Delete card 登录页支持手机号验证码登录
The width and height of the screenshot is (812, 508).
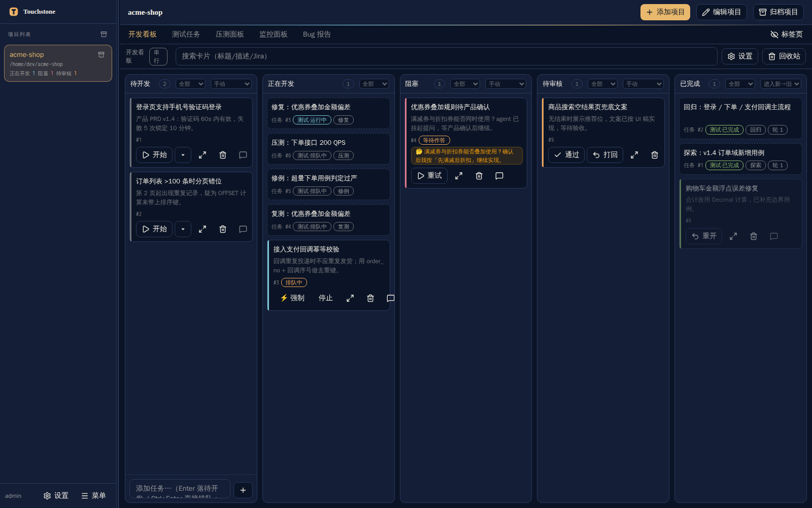pos(223,155)
